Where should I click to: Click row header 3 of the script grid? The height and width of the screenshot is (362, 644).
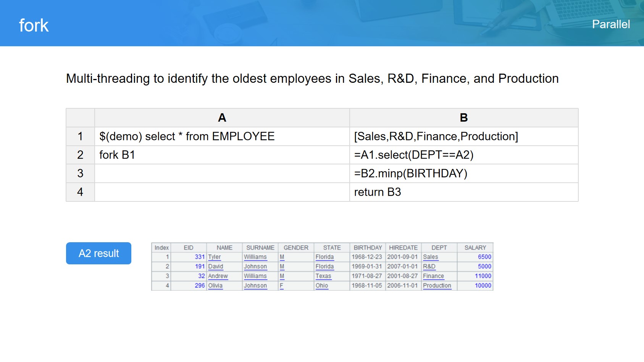click(80, 174)
